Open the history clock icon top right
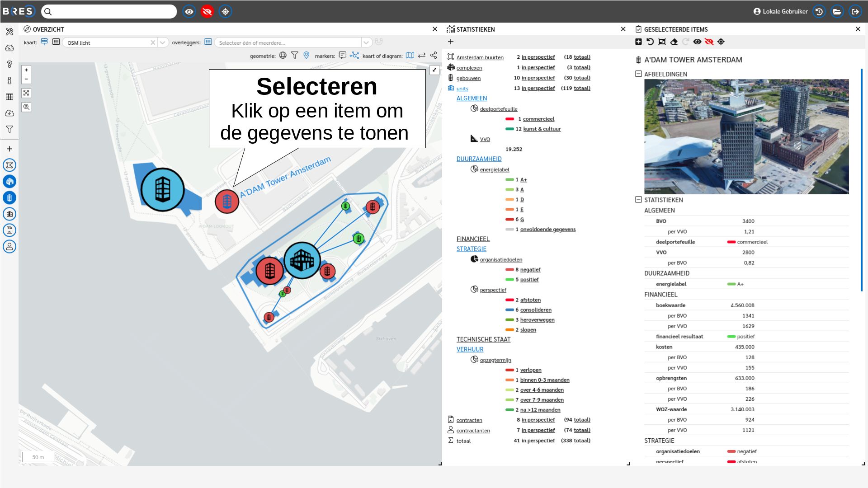 [819, 11]
